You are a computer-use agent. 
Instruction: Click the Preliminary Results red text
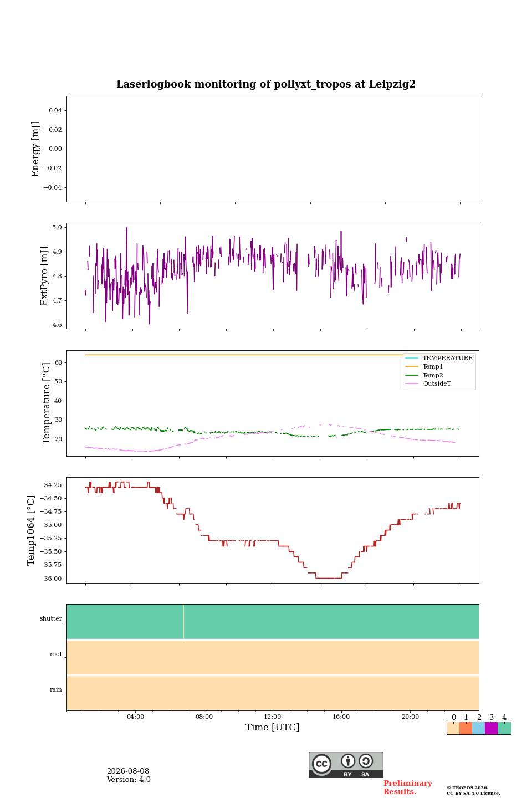click(x=407, y=787)
